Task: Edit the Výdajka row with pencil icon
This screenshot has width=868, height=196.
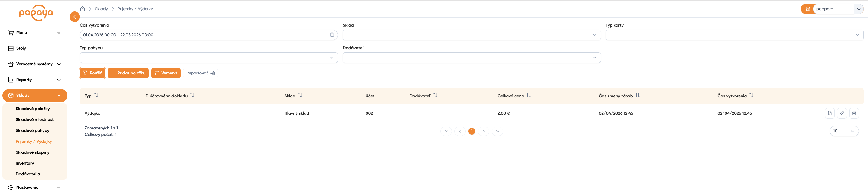Action: point(842,113)
